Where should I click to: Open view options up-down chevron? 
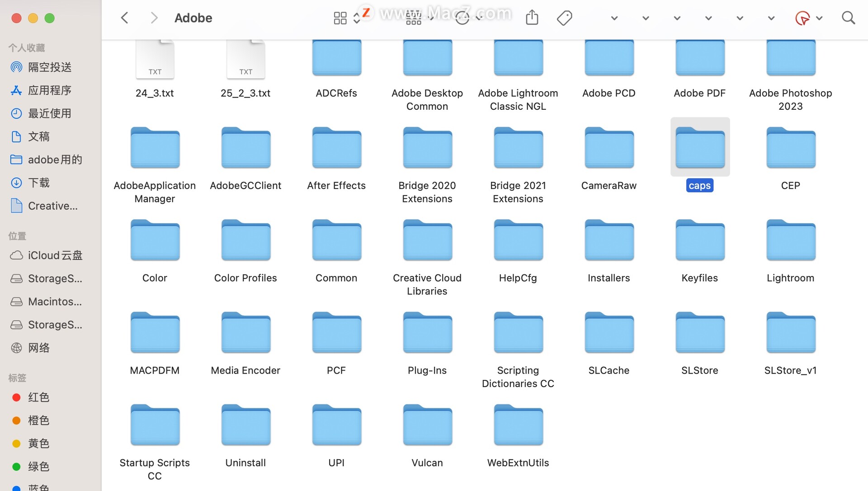[357, 18]
